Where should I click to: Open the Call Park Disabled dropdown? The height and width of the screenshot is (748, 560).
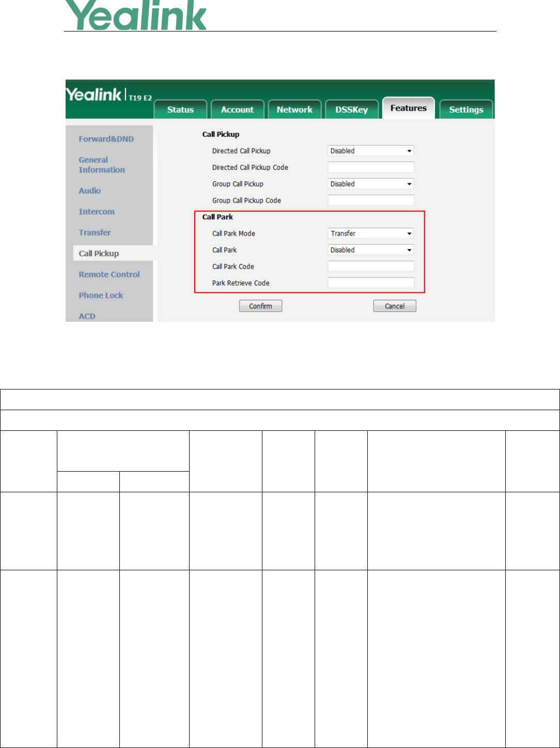(371, 250)
